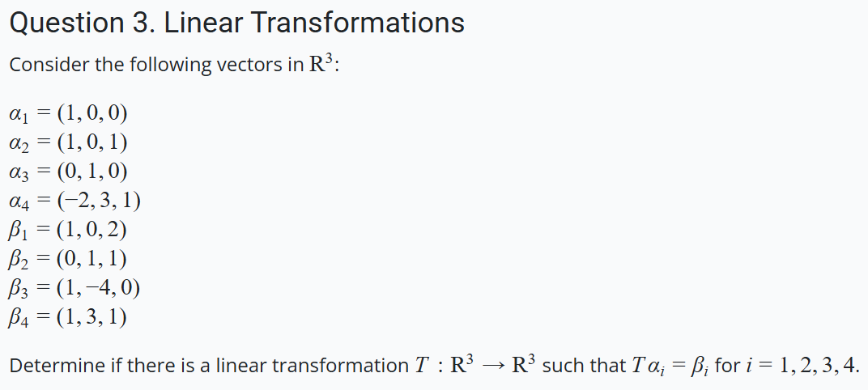The height and width of the screenshot is (390, 868).
Task: Click the arrow between R³ and R³
Action: [x=492, y=366]
